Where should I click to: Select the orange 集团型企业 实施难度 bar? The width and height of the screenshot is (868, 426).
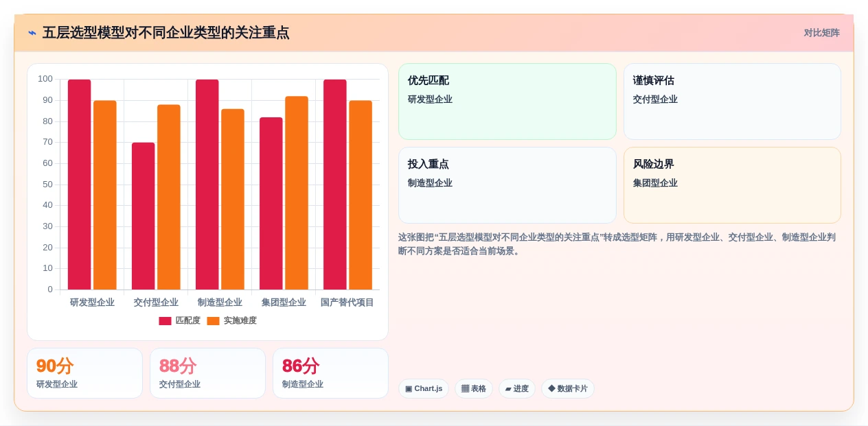[x=297, y=193]
